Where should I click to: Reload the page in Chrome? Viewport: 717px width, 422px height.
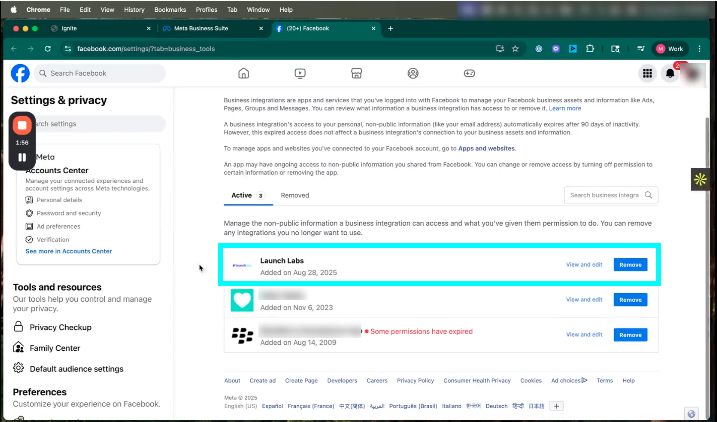48,48
